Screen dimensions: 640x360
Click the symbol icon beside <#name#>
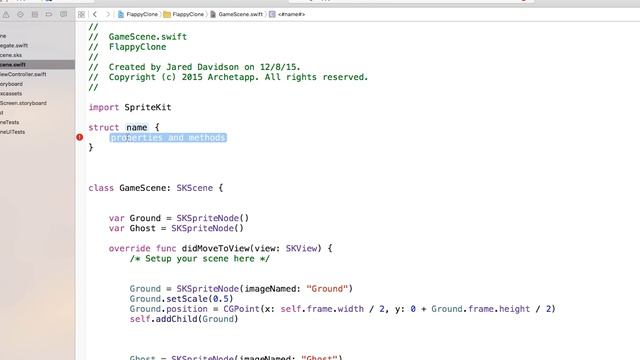[272, 14]
